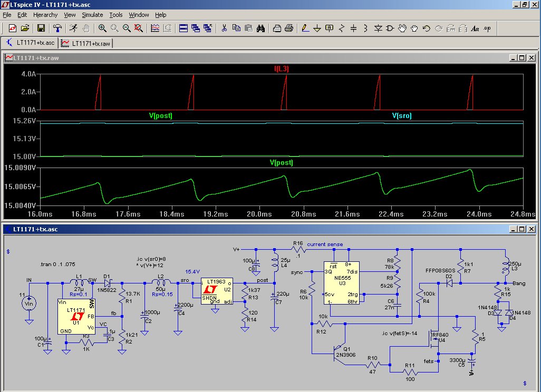The height and width of the screenshot is (392, 541).
Task: Pick the Capacitor tool
Action: (x=354, y=28)
